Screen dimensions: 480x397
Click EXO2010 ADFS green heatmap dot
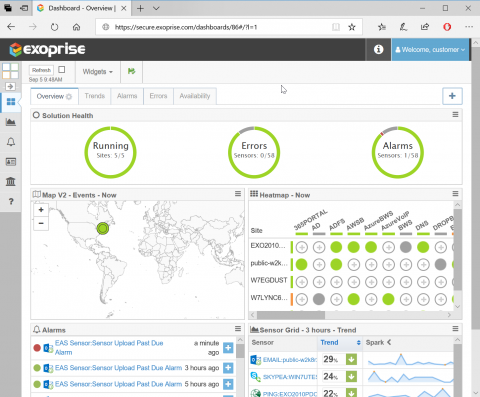[336, 247]
